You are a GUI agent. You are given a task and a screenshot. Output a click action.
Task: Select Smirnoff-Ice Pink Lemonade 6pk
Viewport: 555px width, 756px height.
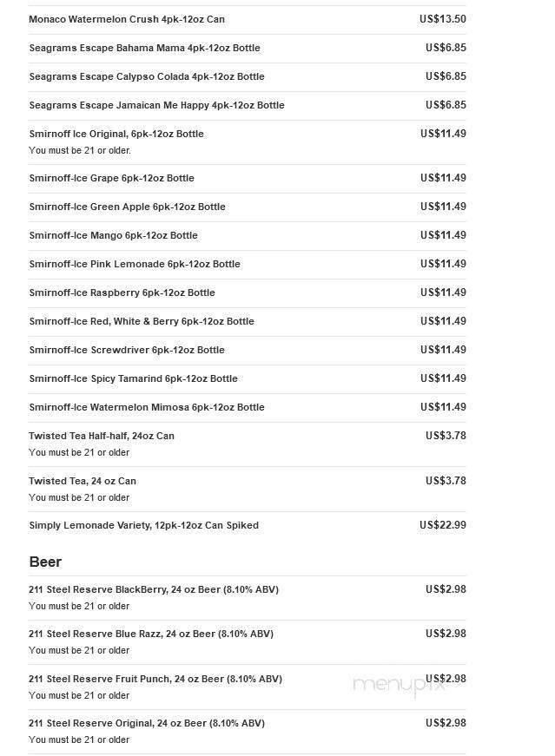[135, 264]
